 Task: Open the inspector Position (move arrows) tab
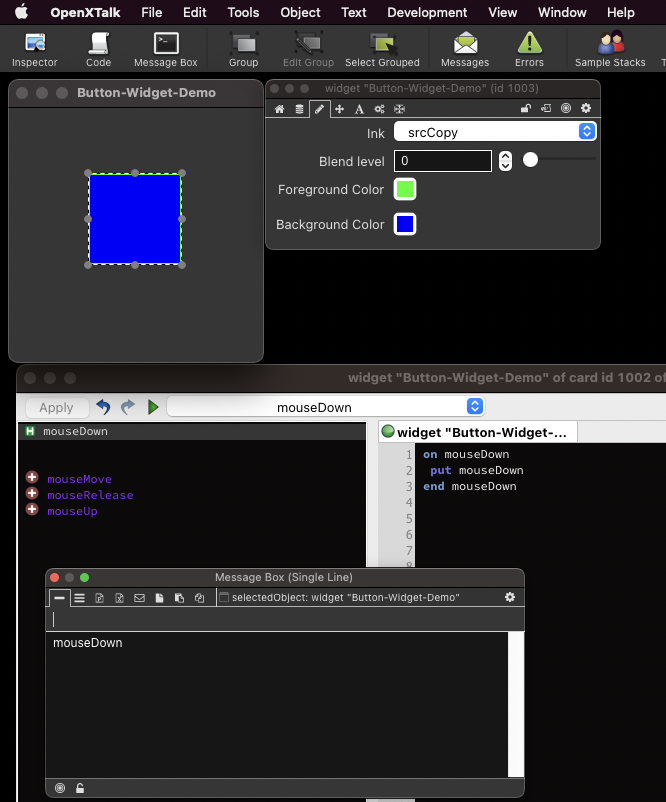[339, 109]
